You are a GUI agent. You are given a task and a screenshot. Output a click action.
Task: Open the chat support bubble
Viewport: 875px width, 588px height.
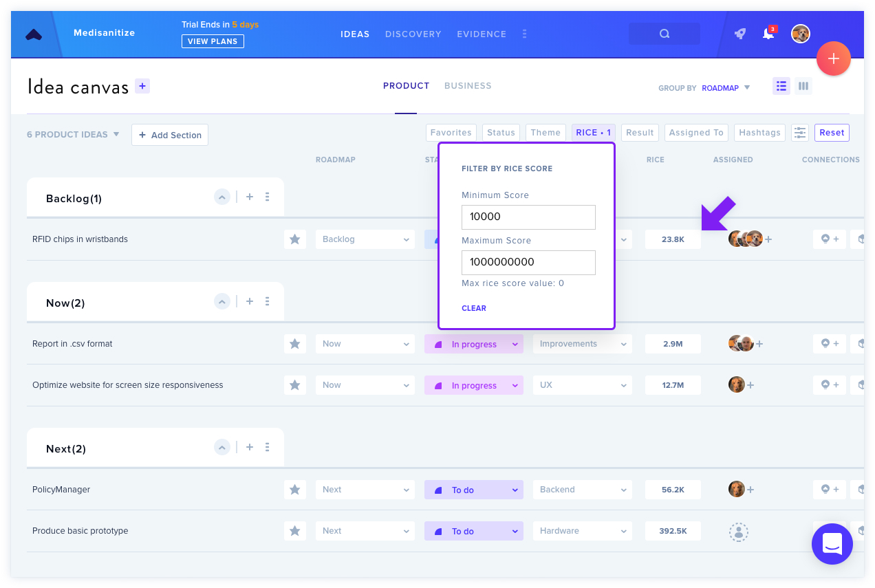tap(832, 544)
